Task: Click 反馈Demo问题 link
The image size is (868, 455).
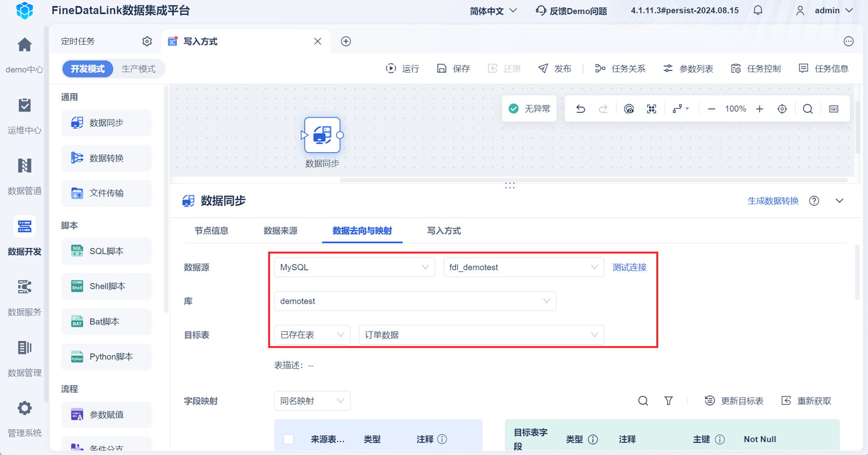Action: click(x=571, y=11)
